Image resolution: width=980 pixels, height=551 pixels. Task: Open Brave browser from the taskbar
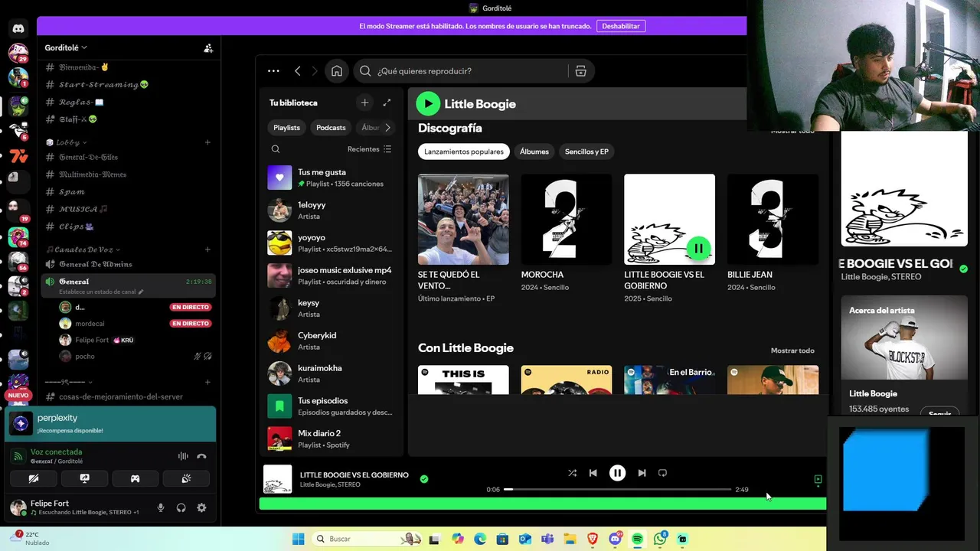tap(593, 539)
